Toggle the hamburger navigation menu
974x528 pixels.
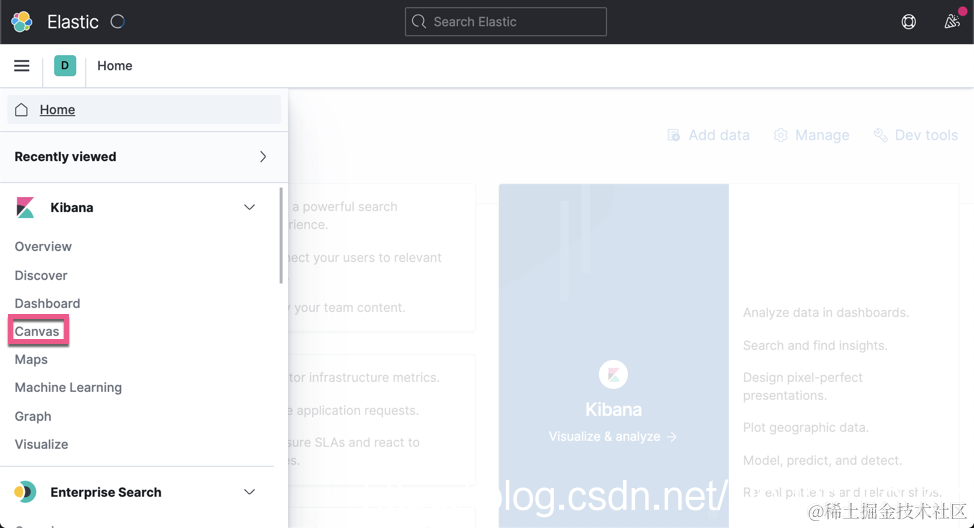(x=22, y=66)
